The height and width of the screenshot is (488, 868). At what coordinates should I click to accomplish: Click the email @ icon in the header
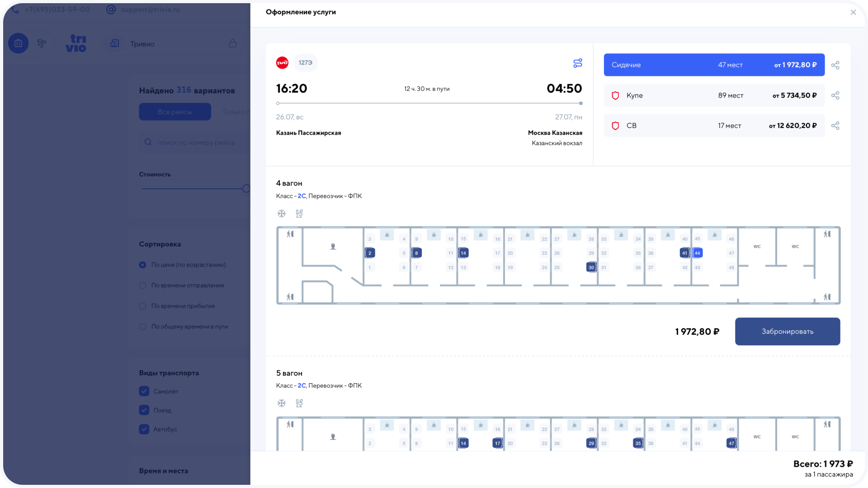(111, 9)
